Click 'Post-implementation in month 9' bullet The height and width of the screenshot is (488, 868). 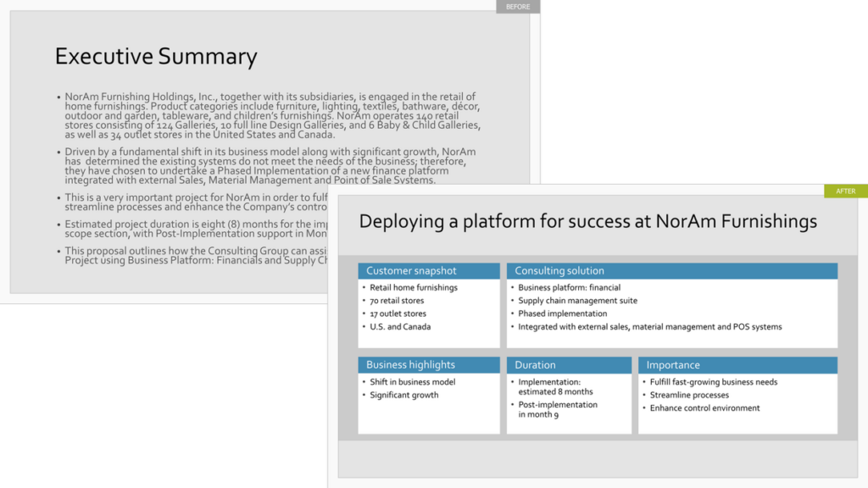pos(557,409)
